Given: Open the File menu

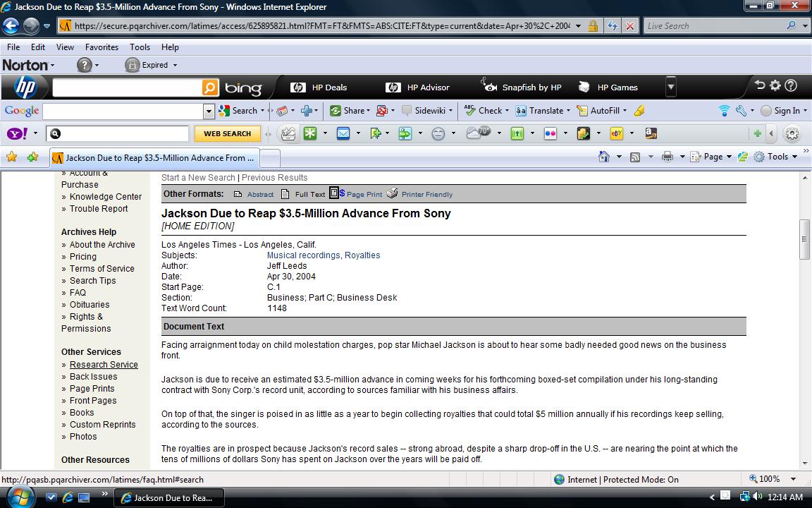Looking at the screenshot, I should coord(13,47).
